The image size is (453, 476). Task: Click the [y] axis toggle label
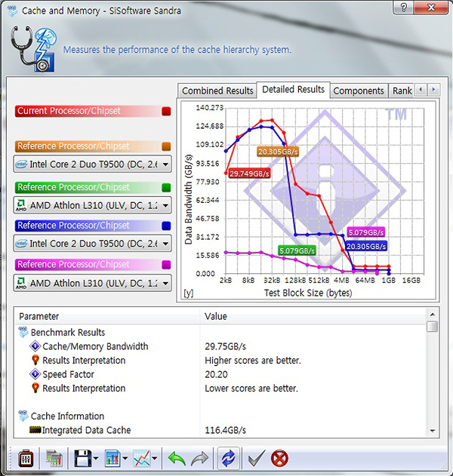(188, 293)
